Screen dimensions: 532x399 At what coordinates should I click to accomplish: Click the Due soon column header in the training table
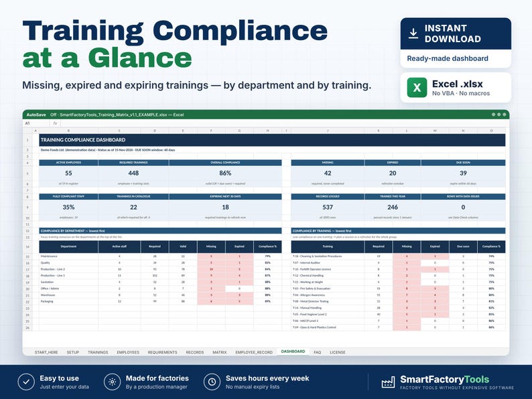click(463, 247)
